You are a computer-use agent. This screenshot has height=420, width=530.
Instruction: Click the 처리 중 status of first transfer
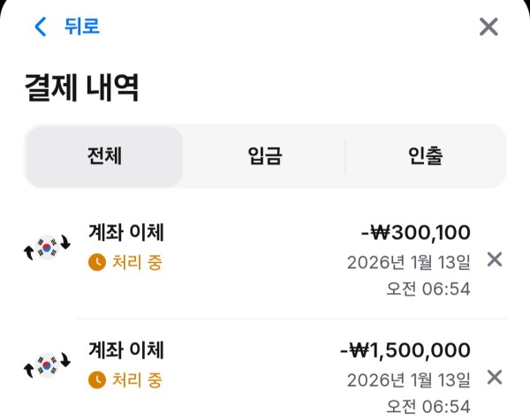(x=137, y=262)
